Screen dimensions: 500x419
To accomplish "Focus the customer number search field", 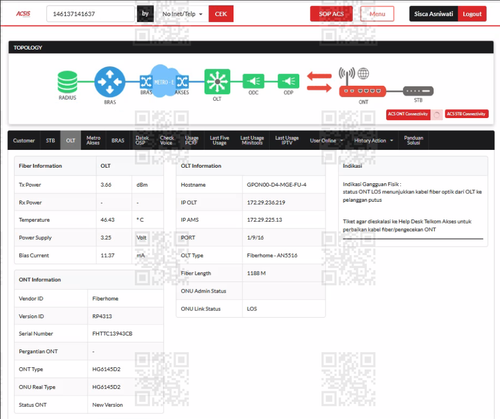I will click(90, 14).
